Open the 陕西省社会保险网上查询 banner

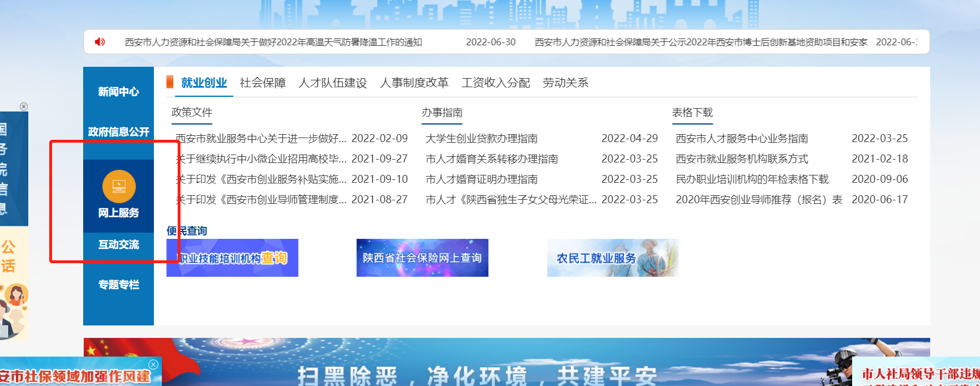pos(422,258)
